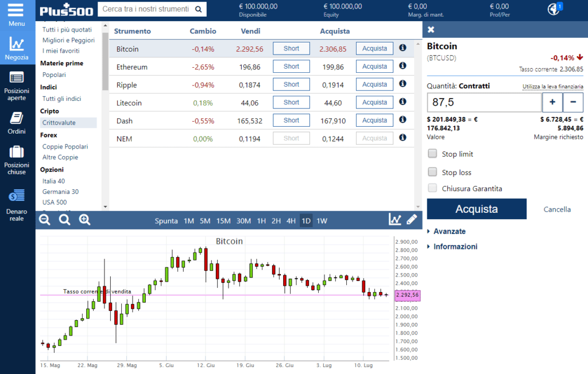Select 1W chart timeframe

pos(322,221)
